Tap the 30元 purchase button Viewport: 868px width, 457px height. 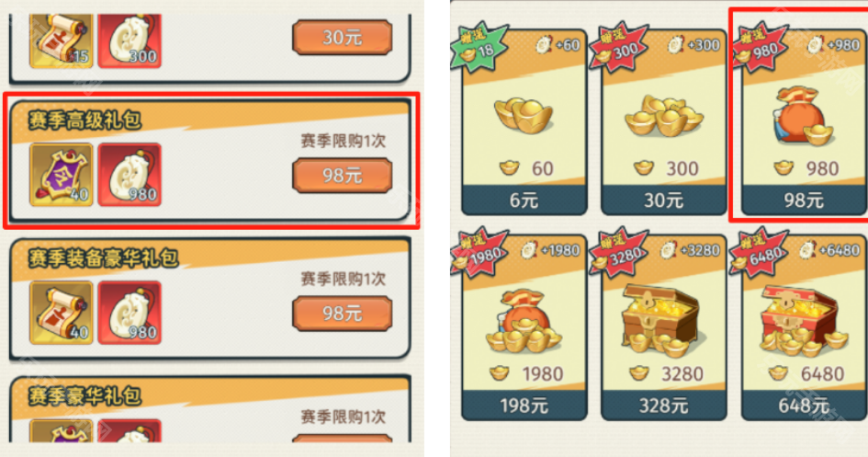[342, 37]
